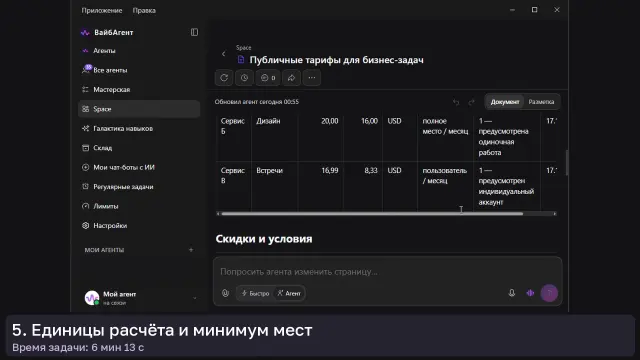
Task: Click the Space grid icon
Action: [x=85, y=109]
